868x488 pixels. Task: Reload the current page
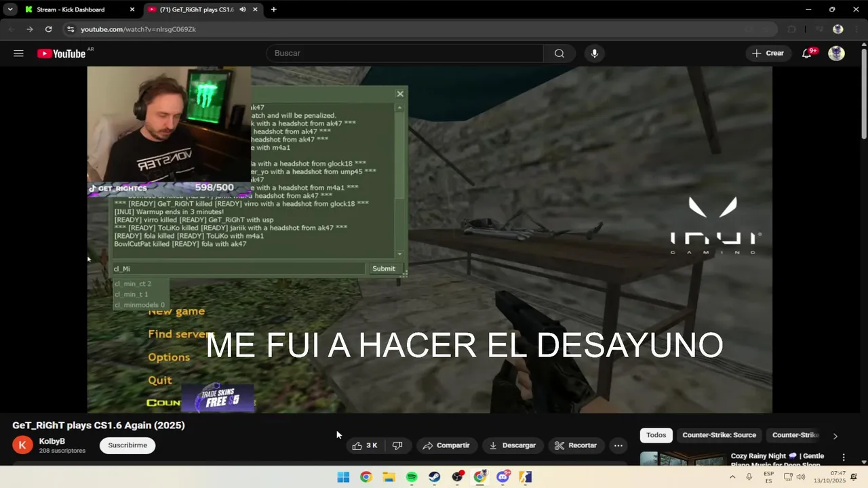pyautogui.click(x=48, y=29)
